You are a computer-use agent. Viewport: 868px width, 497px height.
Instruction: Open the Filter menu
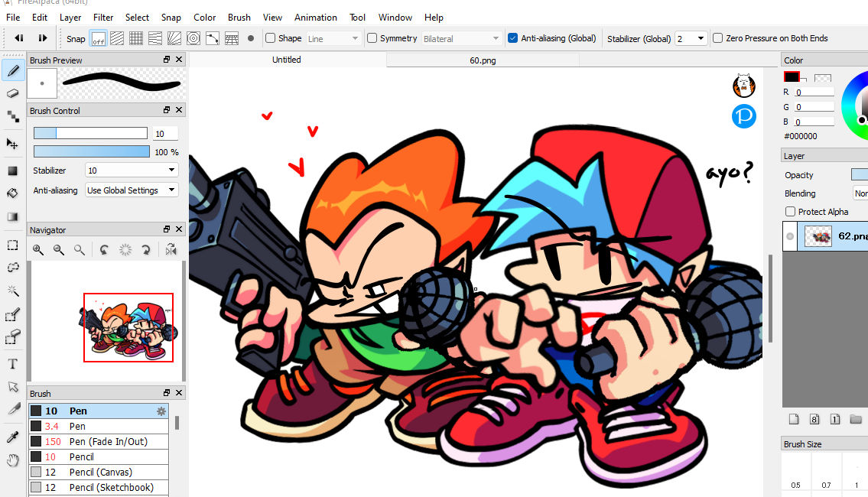(103, 17)
